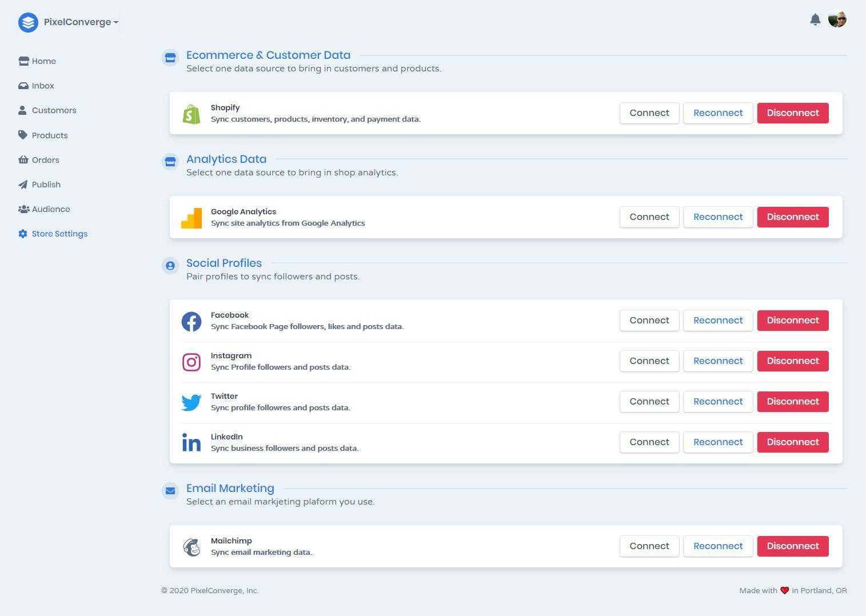Click the Facebook logo icon
The width and height of the screenshot is (866, 616).
(191, 322)
